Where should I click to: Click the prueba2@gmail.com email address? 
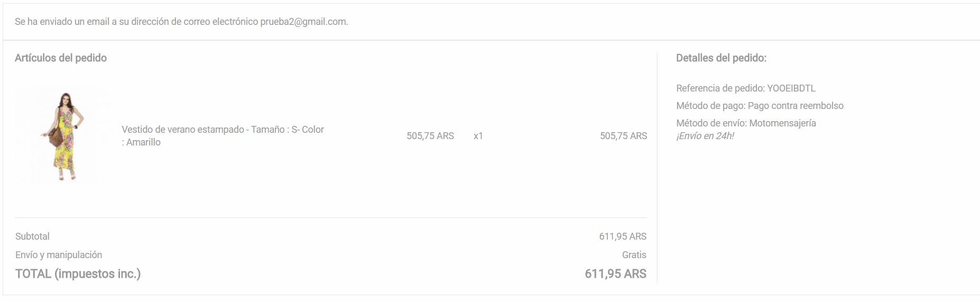click(x=303, y=22)
